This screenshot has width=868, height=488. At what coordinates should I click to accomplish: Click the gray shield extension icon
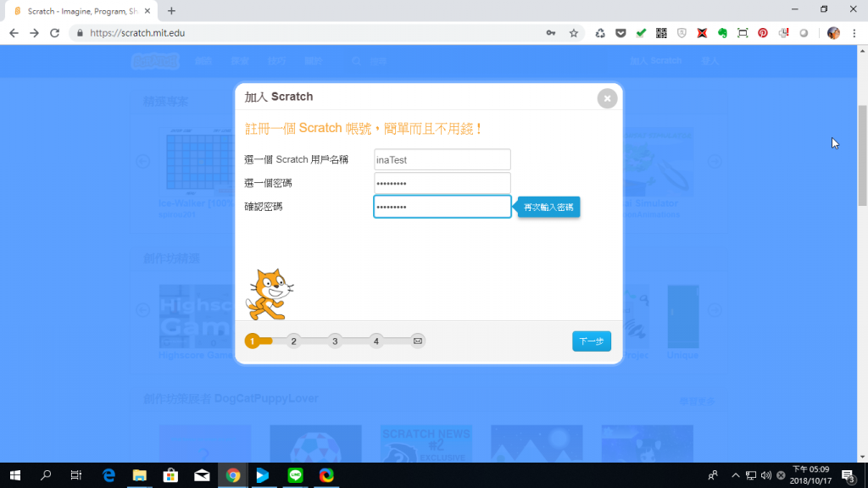coord(682,33)
